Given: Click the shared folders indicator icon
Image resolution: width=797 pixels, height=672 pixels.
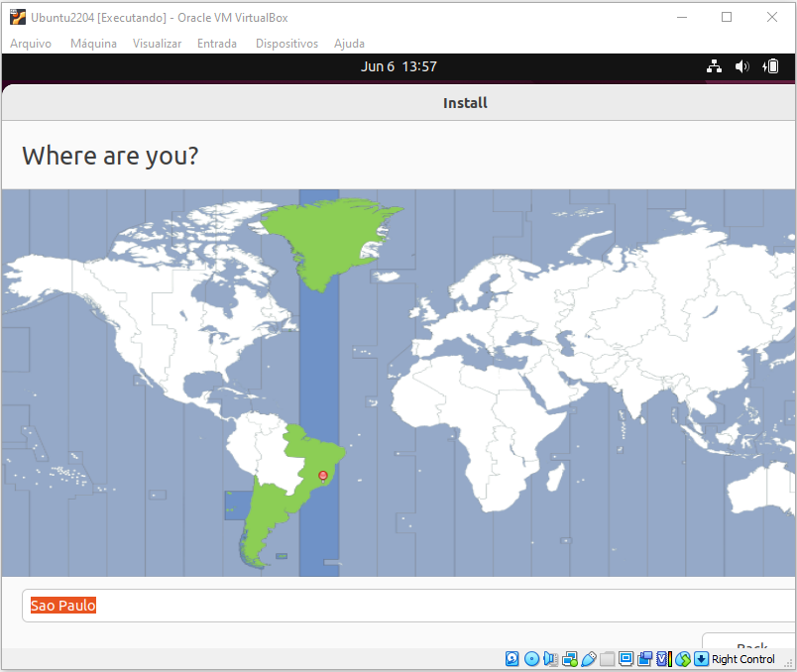Looking at the screenshot, I should pos(607,659).
